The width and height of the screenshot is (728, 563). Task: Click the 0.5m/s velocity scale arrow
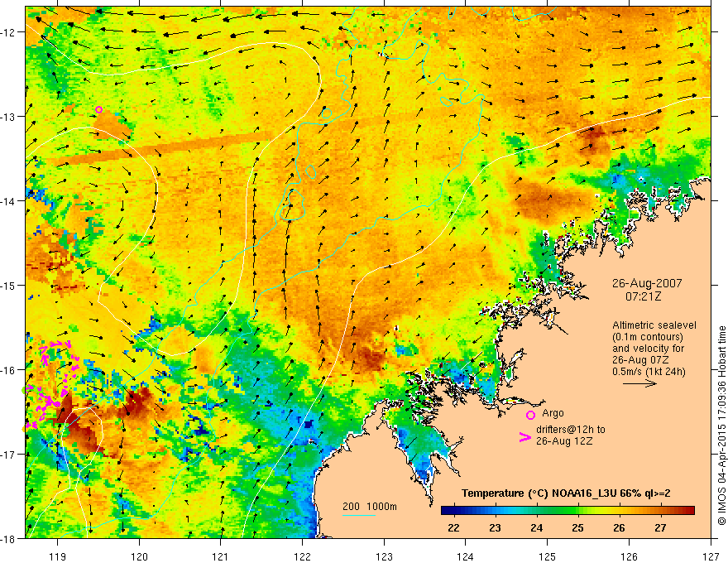pos(639,383)
